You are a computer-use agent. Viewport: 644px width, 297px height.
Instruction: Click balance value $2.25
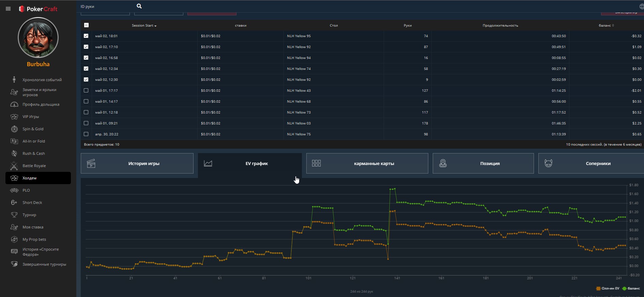[x=637, y=123]
